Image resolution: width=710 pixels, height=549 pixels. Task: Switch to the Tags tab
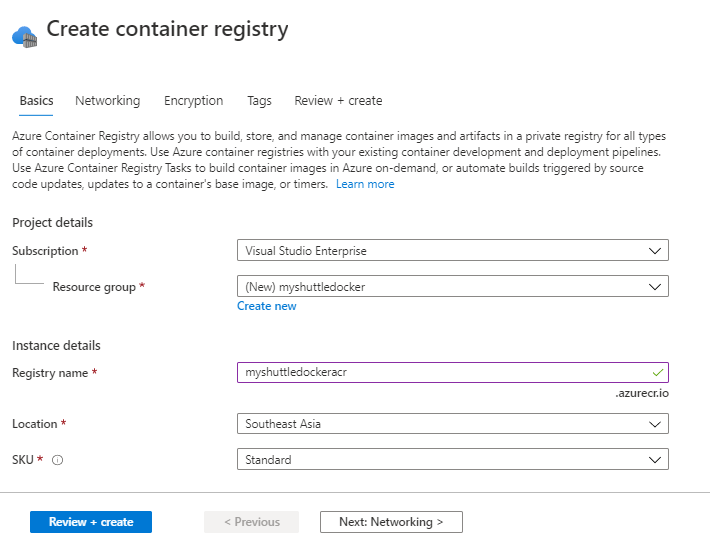tap(259, 101)
